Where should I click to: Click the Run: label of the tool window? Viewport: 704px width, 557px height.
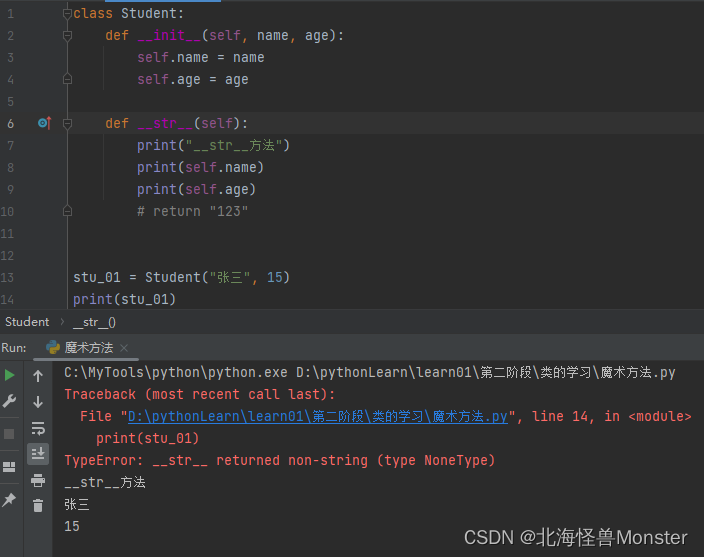tap(13, 348)
